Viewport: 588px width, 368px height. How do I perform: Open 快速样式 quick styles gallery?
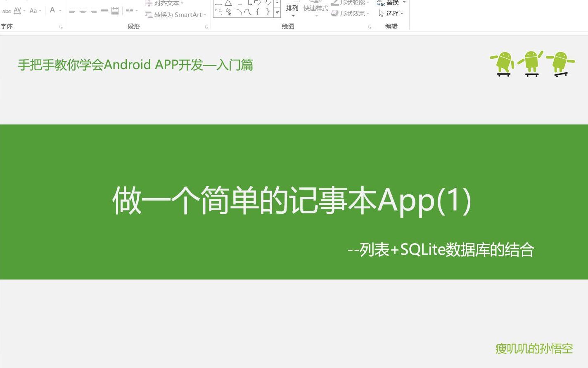316,9
